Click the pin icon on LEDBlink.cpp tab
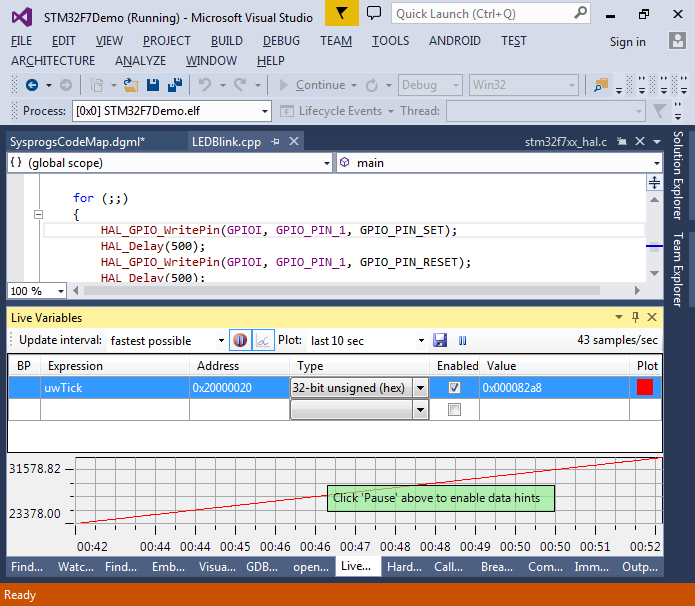 275,142
